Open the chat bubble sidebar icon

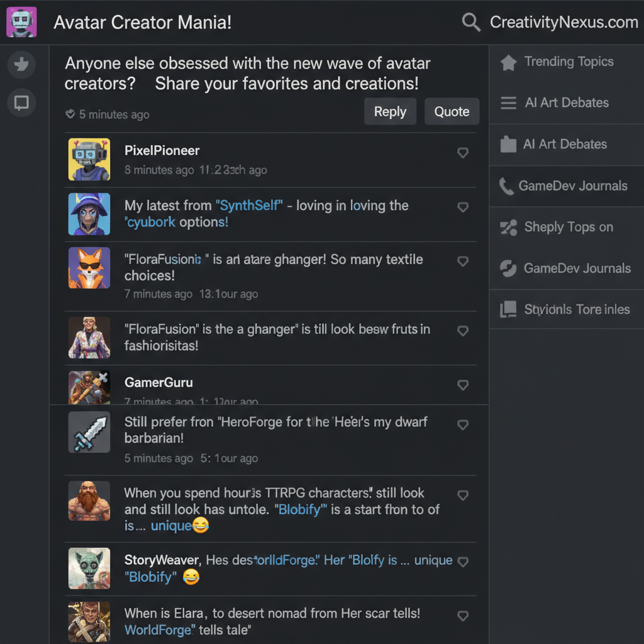[21, 103]
